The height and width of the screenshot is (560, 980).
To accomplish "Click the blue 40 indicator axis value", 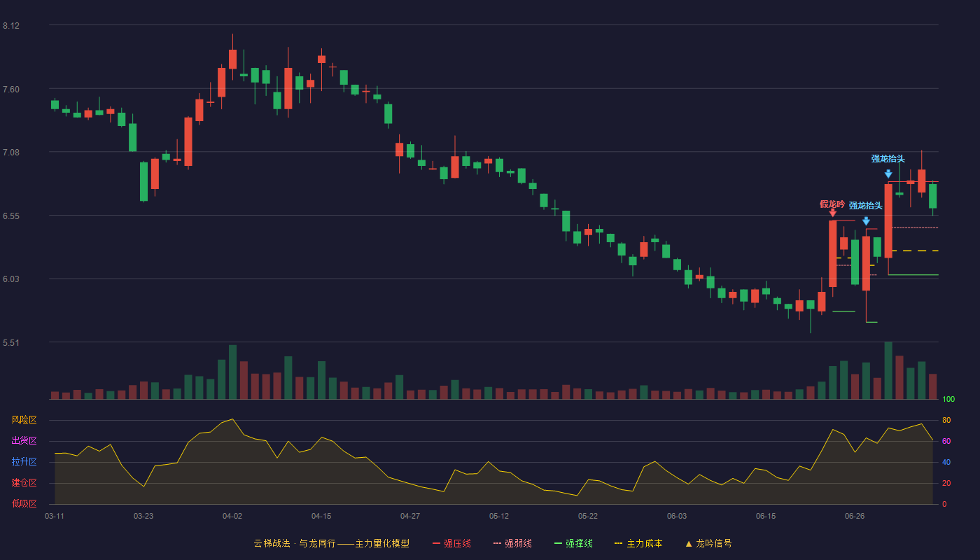I will (946, 462).
